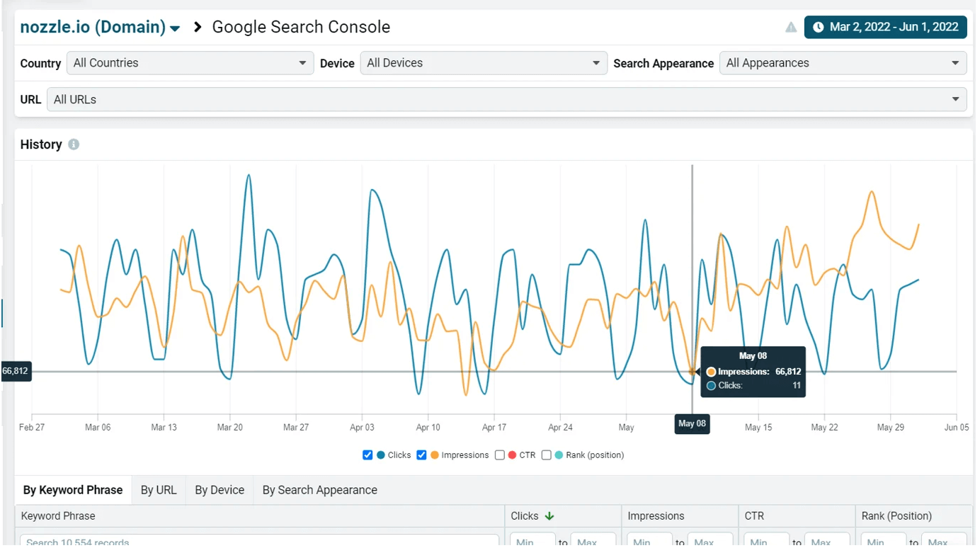Open the Country dropdown
Image resolution: width=980 pixels, height=548 pixels.
point(190,63)
